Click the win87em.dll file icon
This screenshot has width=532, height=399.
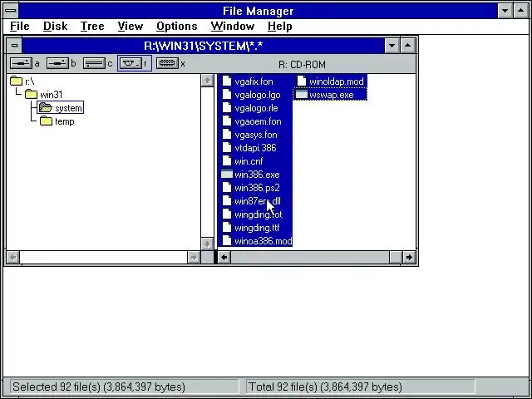pos(227,201)
